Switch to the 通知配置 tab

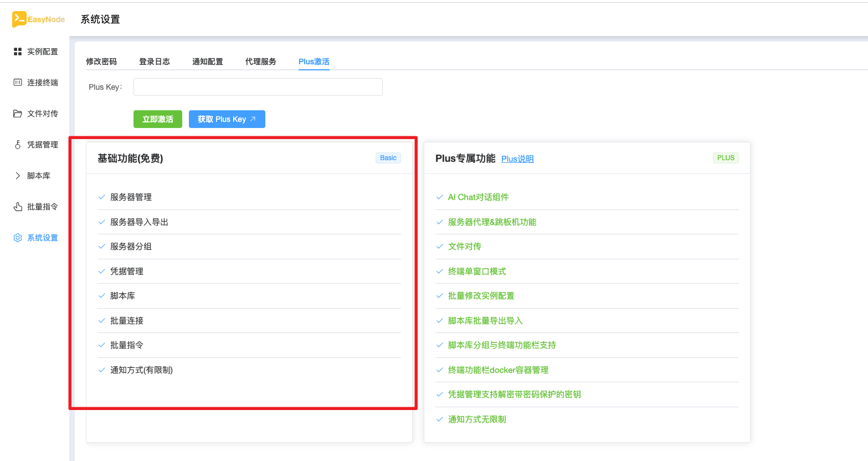point(208,62)
